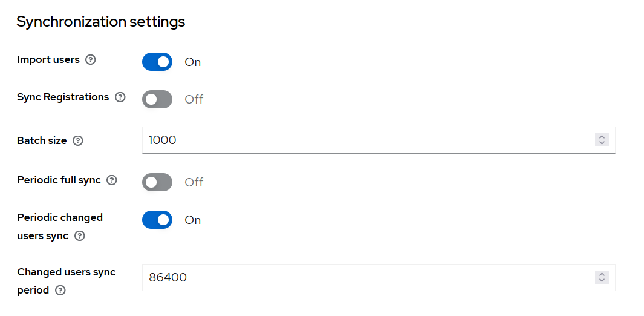Screen dimensions: 644x316
Task: Click the Batch size label text
Action: [x=42, y=141]
